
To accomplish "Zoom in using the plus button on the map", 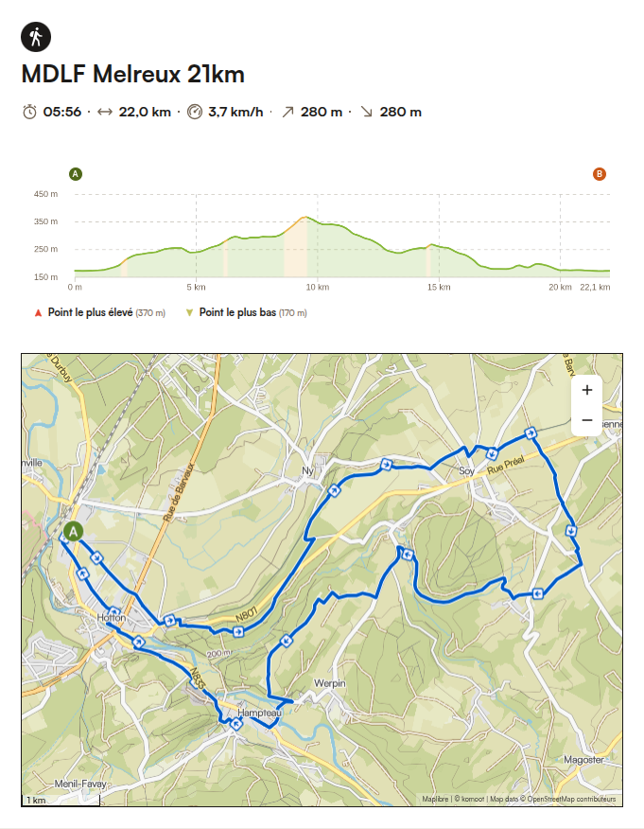I will pyautogui.click(x=588, y=390).
